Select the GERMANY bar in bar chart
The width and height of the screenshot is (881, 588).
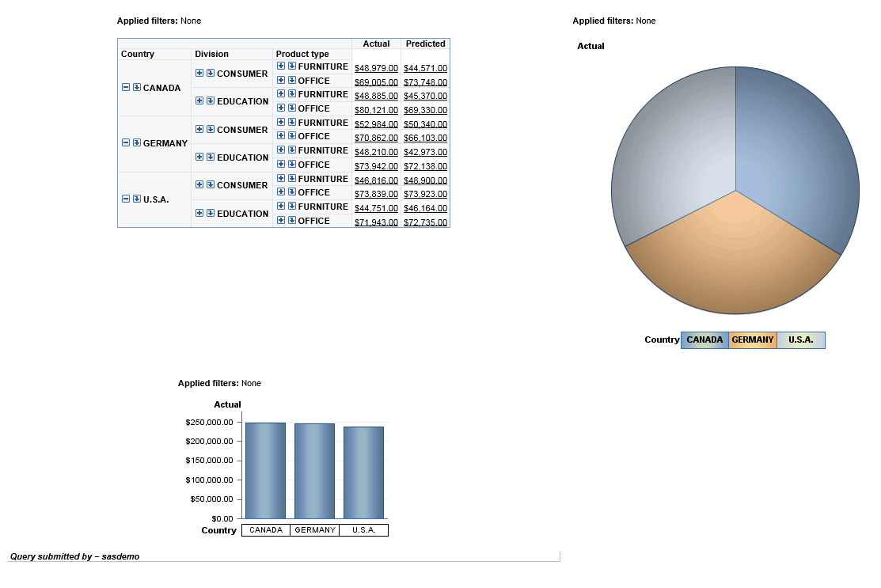pos(315,471)
